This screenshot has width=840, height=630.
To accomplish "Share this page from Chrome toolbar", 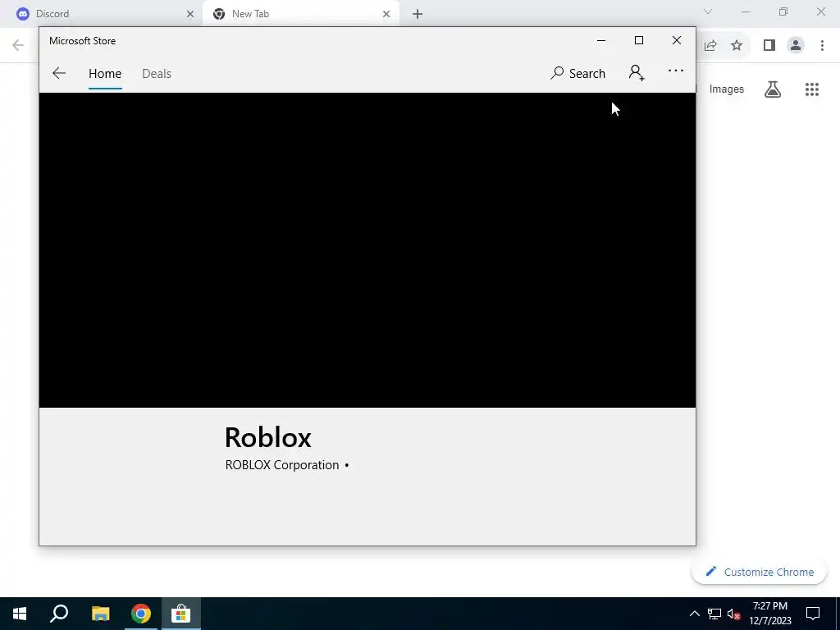I will [710, 46].
